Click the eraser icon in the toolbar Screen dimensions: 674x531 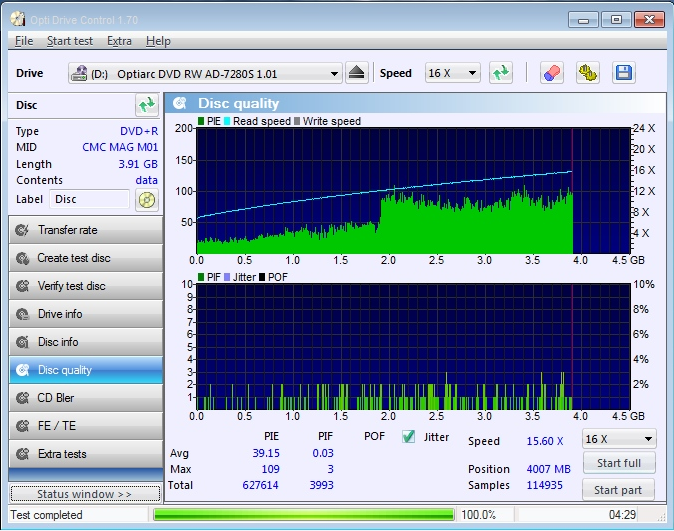tap(551, 73)
